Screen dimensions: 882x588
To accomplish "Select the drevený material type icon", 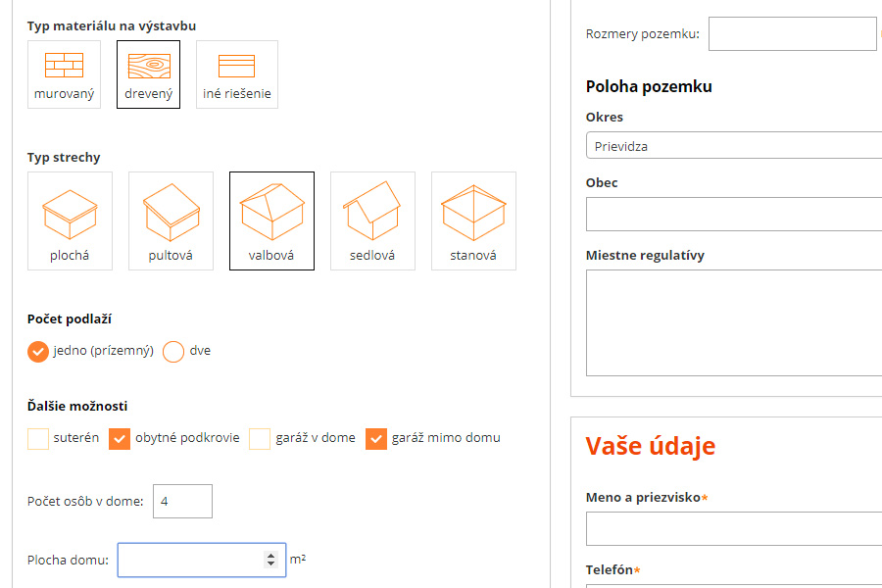I will 148,73.
